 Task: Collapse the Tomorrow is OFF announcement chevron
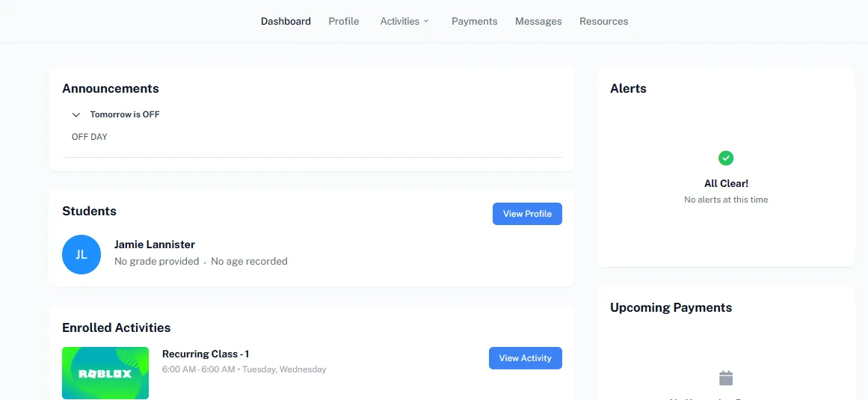click(76, 115)
